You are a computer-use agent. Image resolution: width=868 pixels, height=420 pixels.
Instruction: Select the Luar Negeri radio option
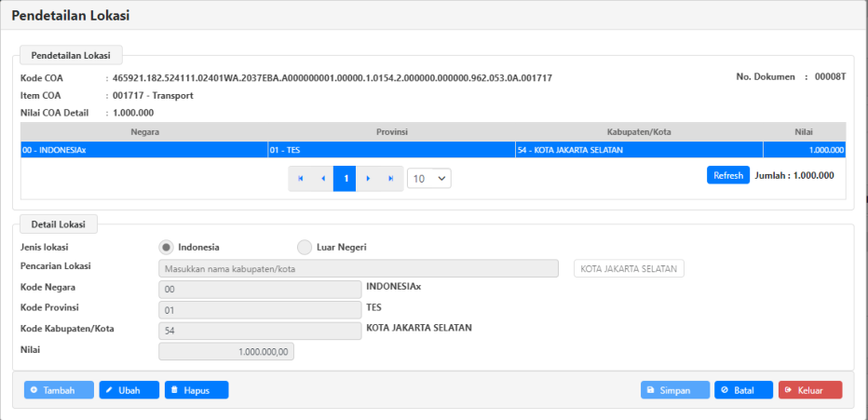[305, 247]
